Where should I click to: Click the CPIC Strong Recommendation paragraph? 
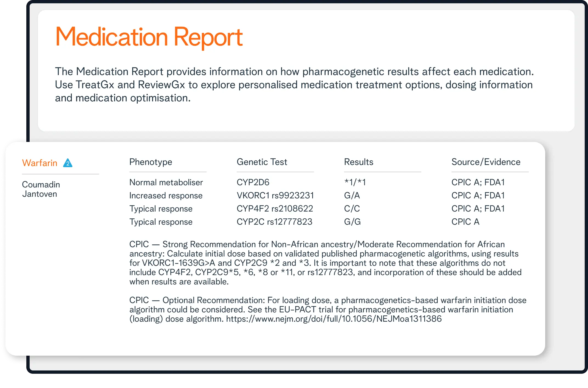(x=325, y=263)
